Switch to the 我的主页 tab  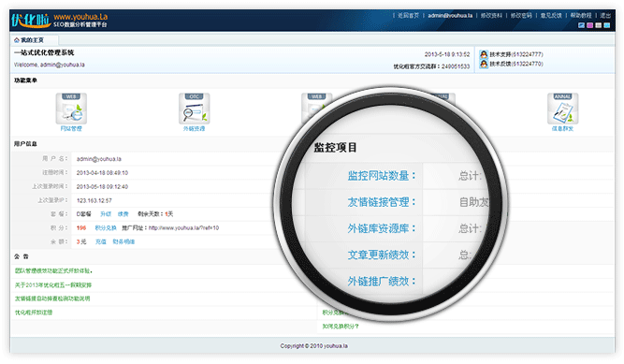click(x=35, y=40)
